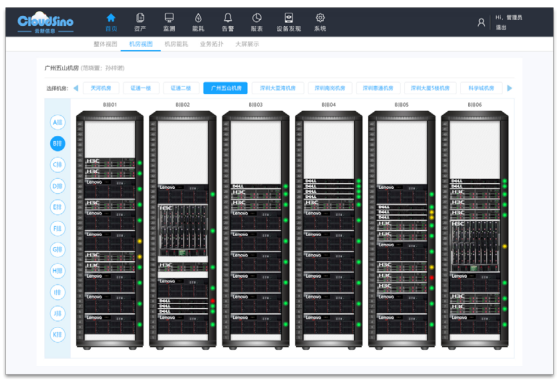Show previous rooms with the left arrow
This screenshot has width=560, height=381.
coord(76,88)
